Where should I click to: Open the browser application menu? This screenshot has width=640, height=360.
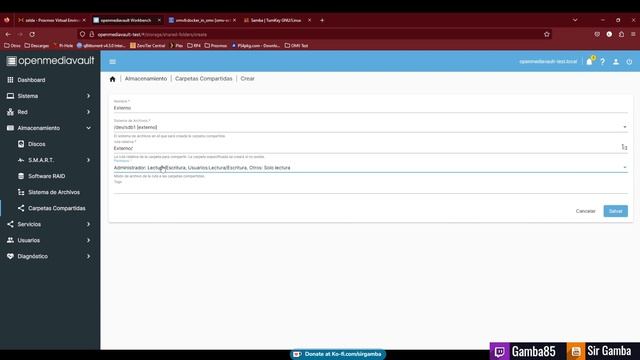point(633,34)
